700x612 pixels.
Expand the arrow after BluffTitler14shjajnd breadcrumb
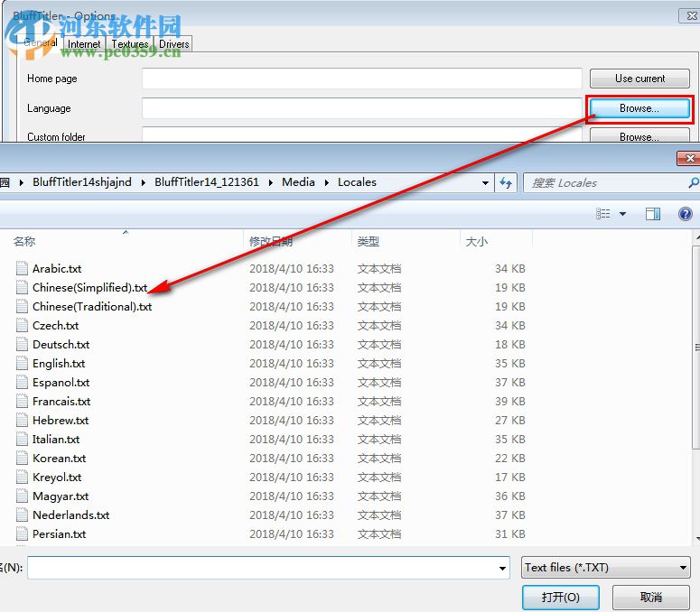coord(144,182)
